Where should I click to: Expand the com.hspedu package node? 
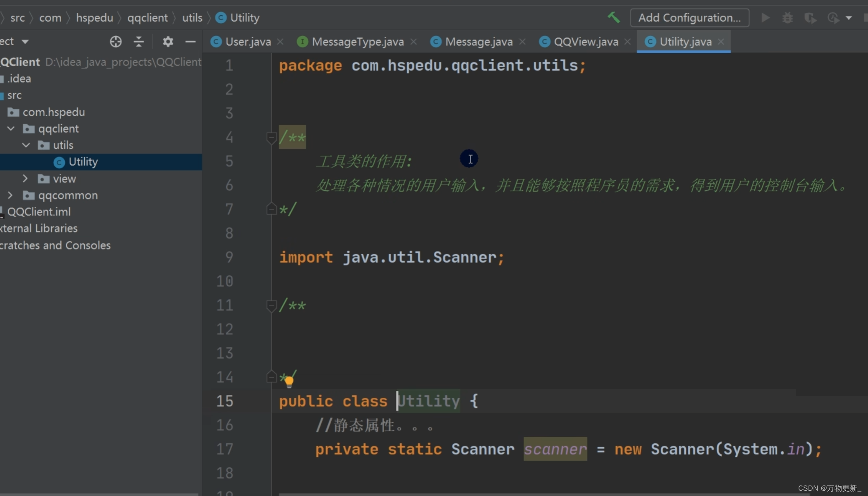[53, 112]
